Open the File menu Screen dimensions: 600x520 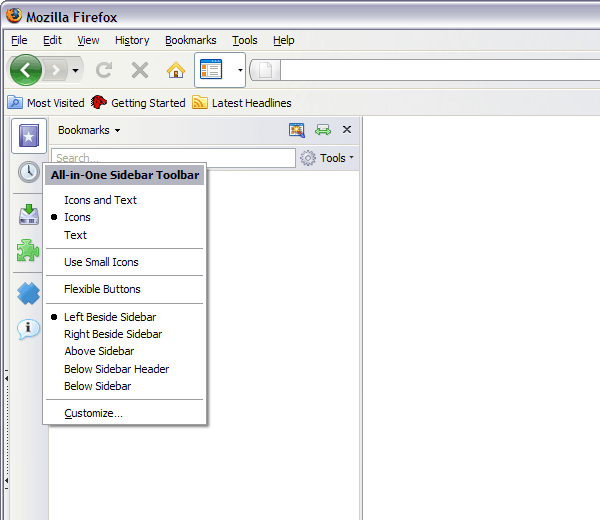(19, 40)
